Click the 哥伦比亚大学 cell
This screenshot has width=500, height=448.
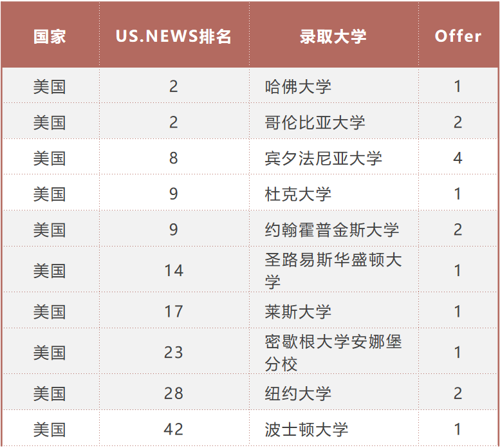315,122
